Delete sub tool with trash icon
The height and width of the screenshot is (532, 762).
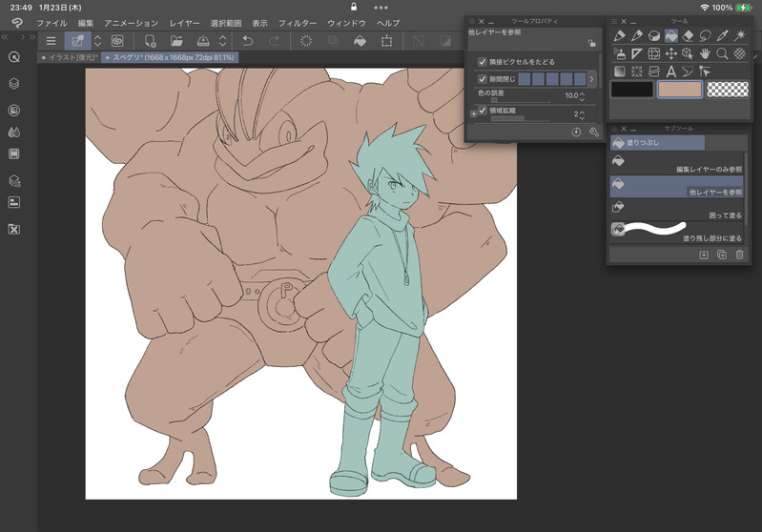coord(739,255)
